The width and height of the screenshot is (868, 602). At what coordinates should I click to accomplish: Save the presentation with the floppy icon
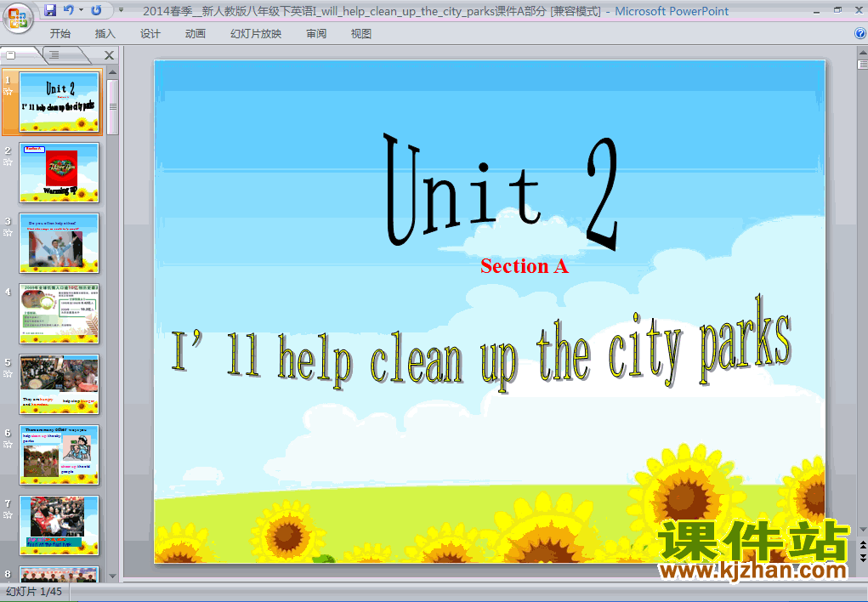click(50, 10)
